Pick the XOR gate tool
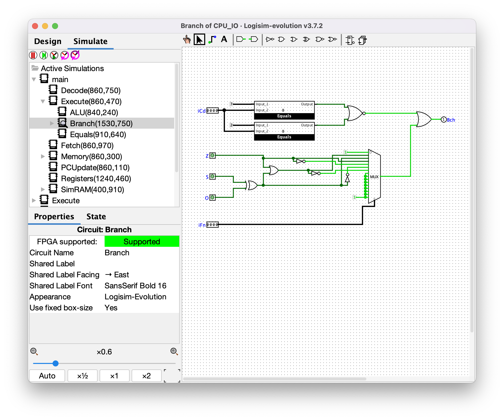This screenshot has height=420, width=504. pyautogui.click(x=306, y=40)
